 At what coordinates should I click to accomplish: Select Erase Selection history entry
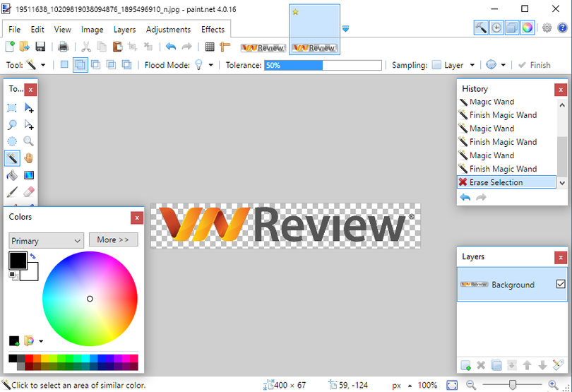(496, 182)
